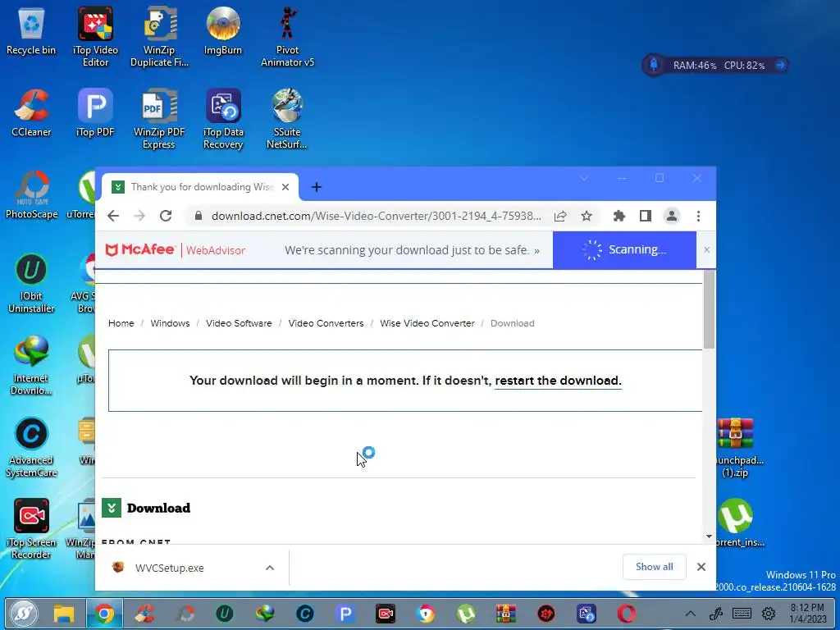Open Chrome side panel
Screen dimensions: 840x630
[646, 216]
